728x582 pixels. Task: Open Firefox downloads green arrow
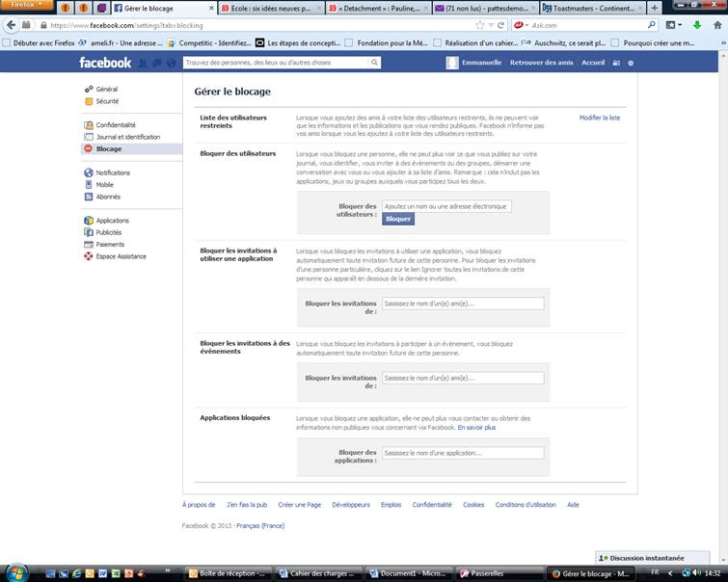(697, 25)
